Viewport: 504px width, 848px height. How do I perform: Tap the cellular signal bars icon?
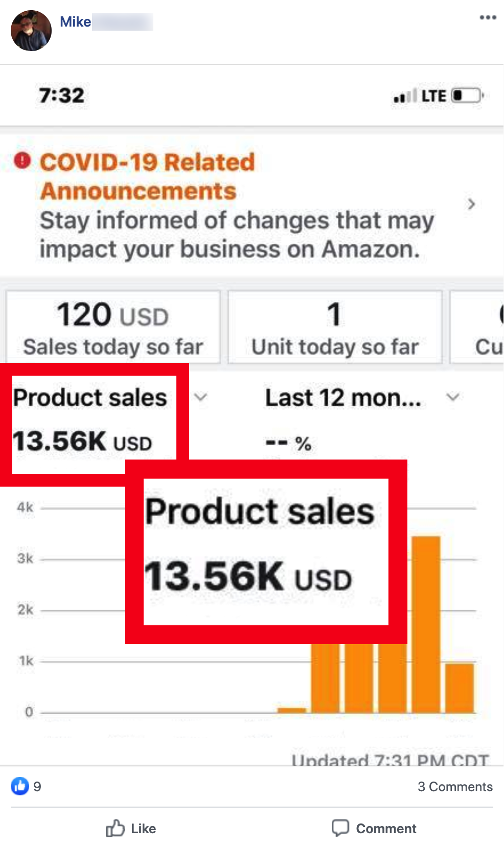(x=405, y=96)
